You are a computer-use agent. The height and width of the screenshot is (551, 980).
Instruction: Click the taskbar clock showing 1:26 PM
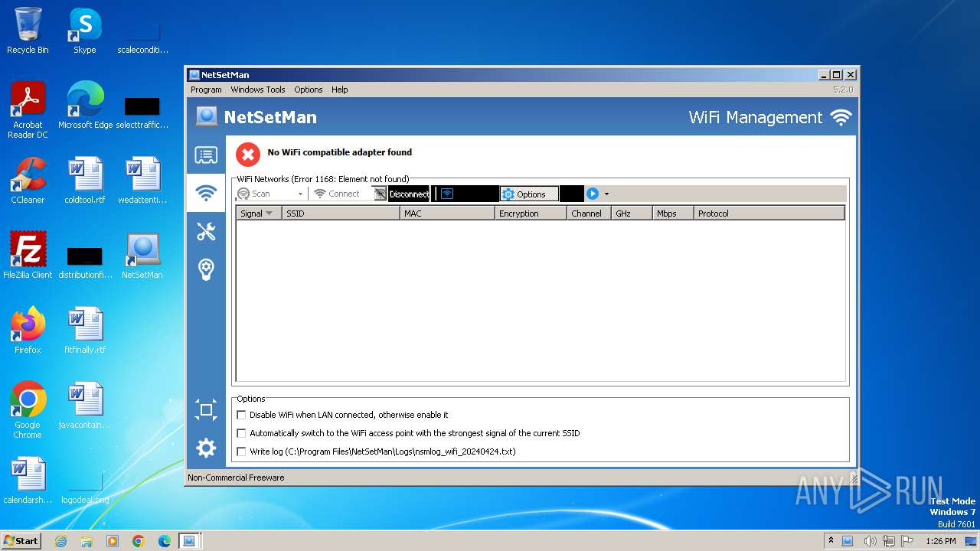[941, 541]
